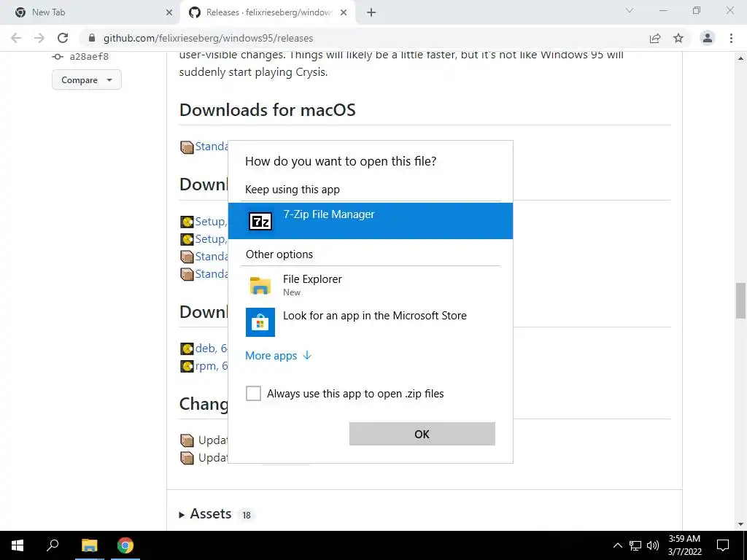Click the Microsoft Store bag icon
747x560 pixels.
pyautogui.click(x=260, y=322)
